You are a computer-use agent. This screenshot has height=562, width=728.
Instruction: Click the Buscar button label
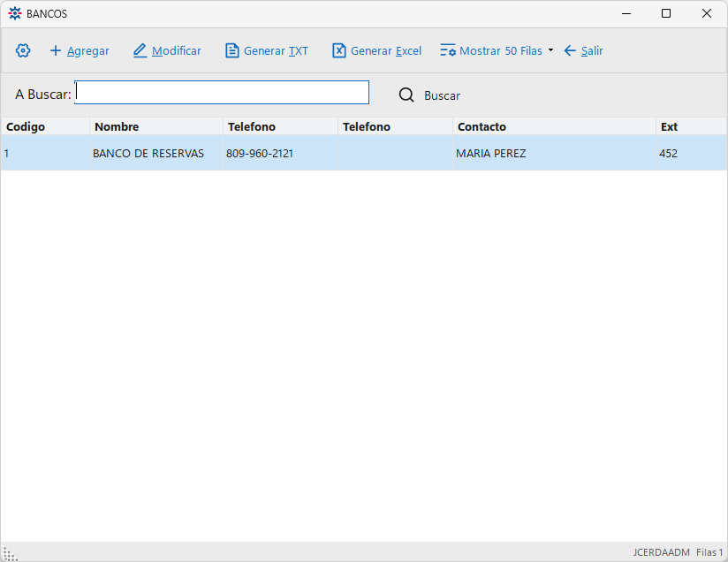(442, 95)
